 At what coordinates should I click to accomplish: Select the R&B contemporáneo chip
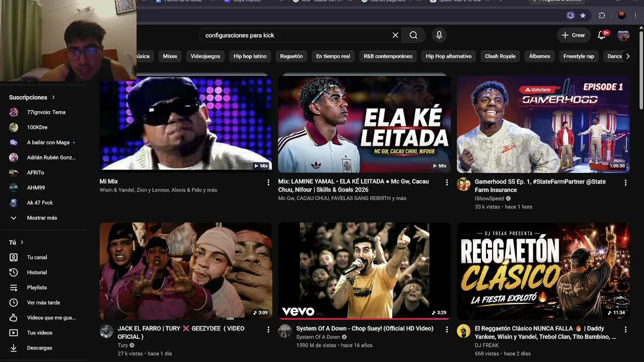[x=388, y=56]
